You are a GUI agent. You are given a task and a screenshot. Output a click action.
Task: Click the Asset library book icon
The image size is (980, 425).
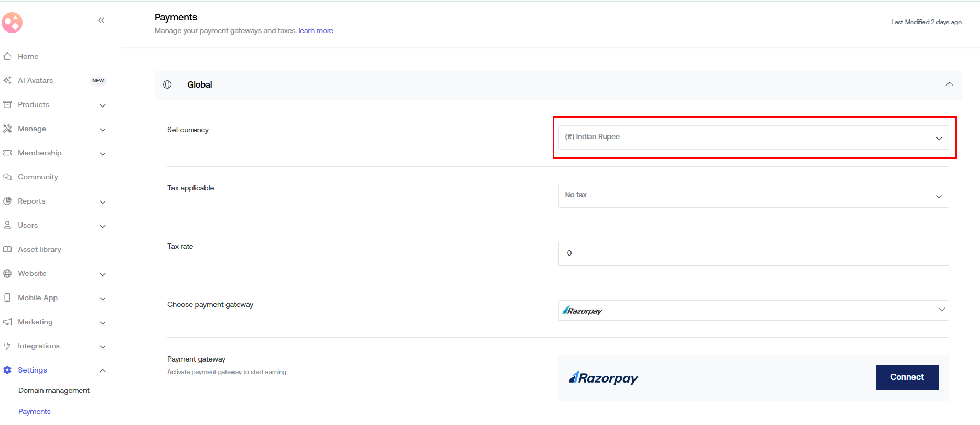7,249
